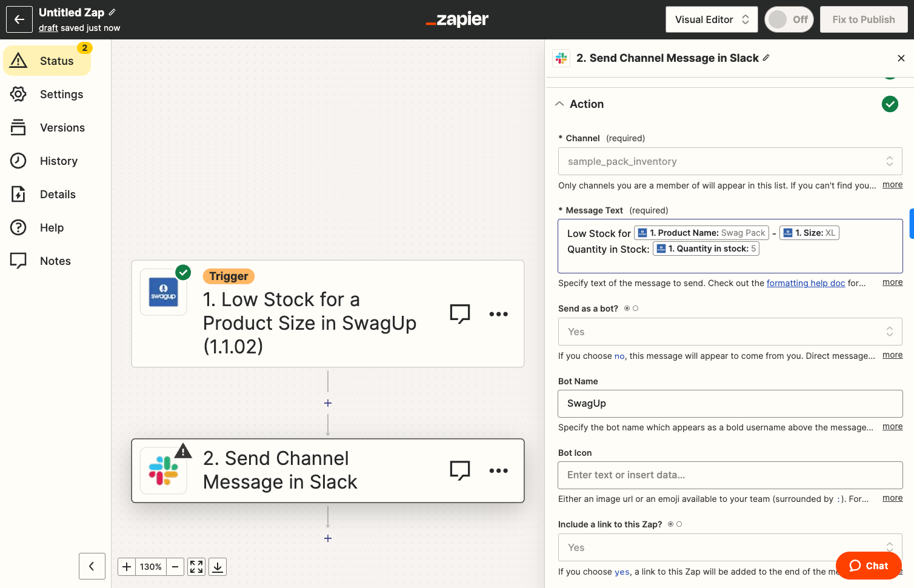Open the Channel dropdown sample_pack_inventory

click(730, 161)
